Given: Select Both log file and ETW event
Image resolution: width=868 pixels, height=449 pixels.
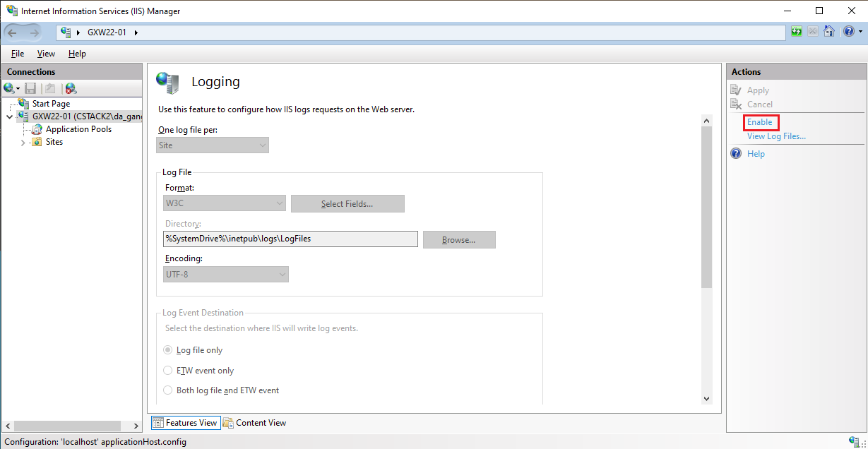Looking at the screenshot, I should pyautogui.click(x=168, y=390).
